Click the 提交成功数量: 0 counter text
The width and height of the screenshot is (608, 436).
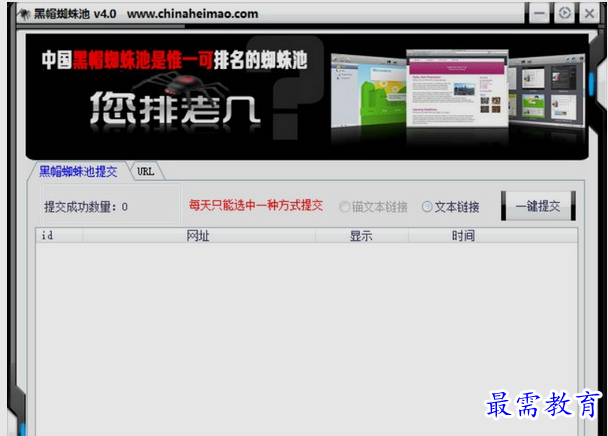86,207
